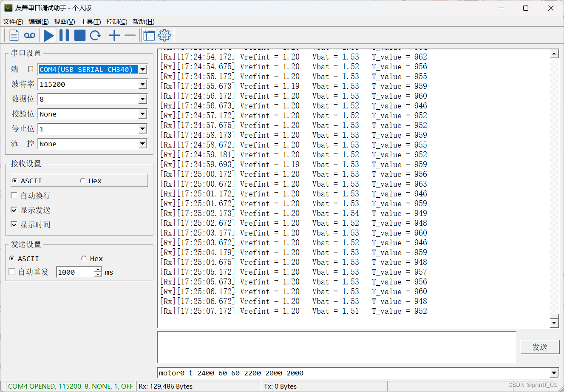Click the app icon in title bar
The width and height of the screenshot is (564, 392).
pos(9,8)
